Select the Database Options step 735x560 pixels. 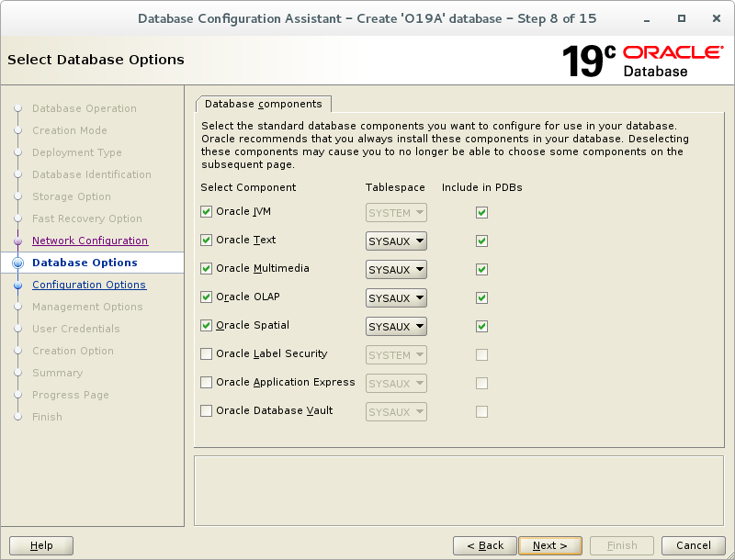point(85,263)
